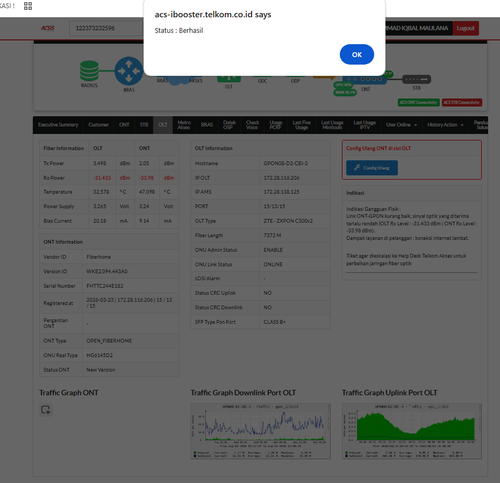
Task: Click the ONU Real Type HG6145D2
Action: [x=99, y=355]
